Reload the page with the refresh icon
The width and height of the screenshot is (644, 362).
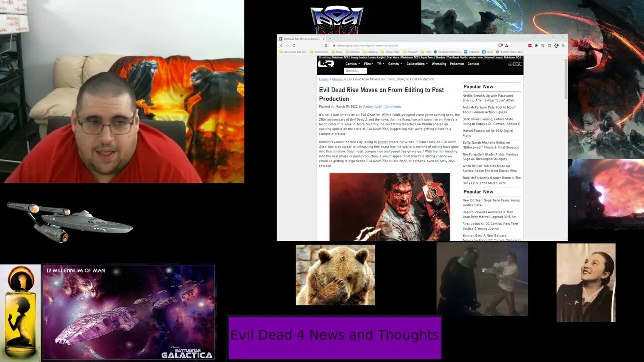pyautogui.click(x=294, y=45)
